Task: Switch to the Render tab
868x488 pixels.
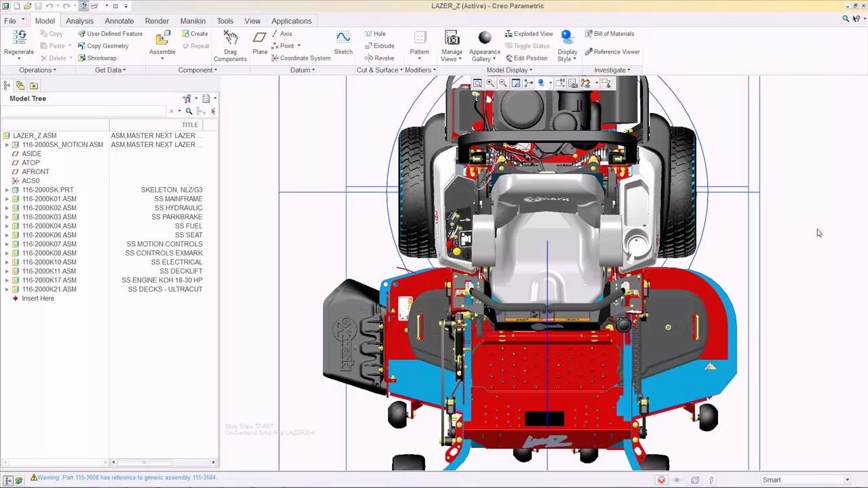Action: pyautogui.click(x=157, y=21)
